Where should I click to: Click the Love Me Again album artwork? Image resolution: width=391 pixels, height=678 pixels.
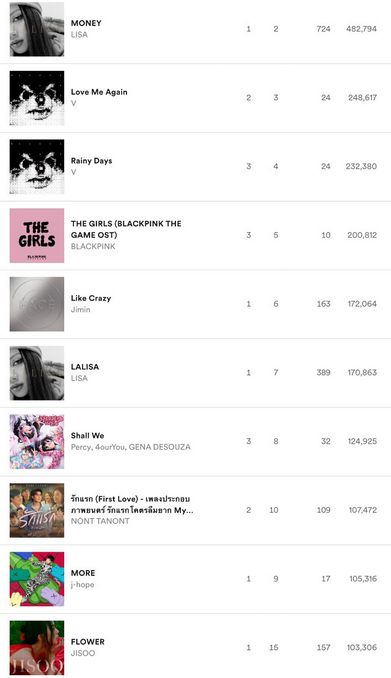[37, 98]
